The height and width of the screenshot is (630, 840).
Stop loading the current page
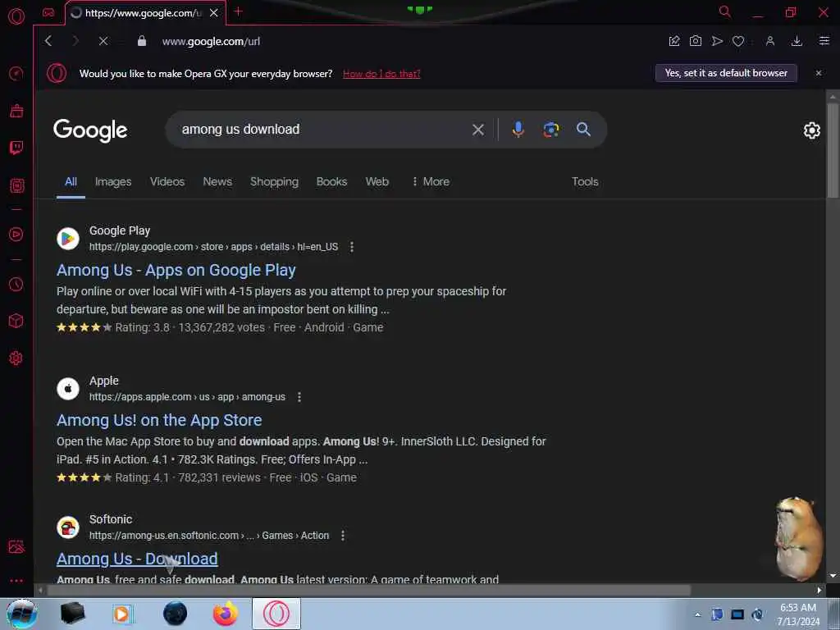103,41
